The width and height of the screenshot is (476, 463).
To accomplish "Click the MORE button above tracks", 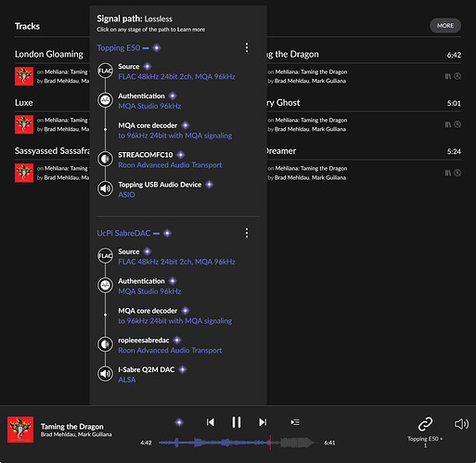I will [x=445, y=26].
